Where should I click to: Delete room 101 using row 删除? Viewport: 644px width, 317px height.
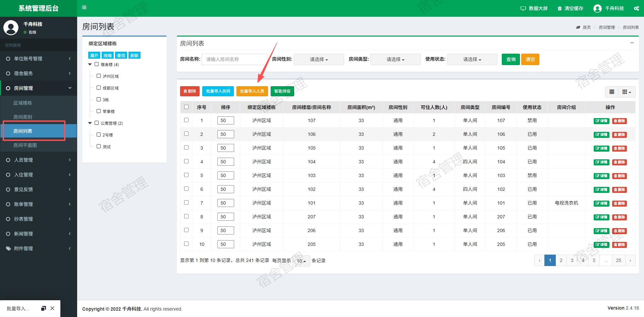click(620, 203)
